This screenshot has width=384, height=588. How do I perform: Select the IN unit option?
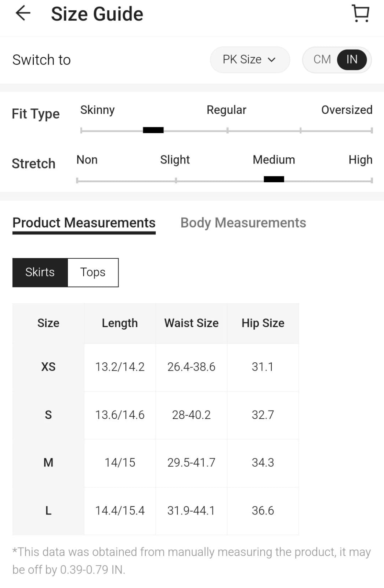(352, 60)
